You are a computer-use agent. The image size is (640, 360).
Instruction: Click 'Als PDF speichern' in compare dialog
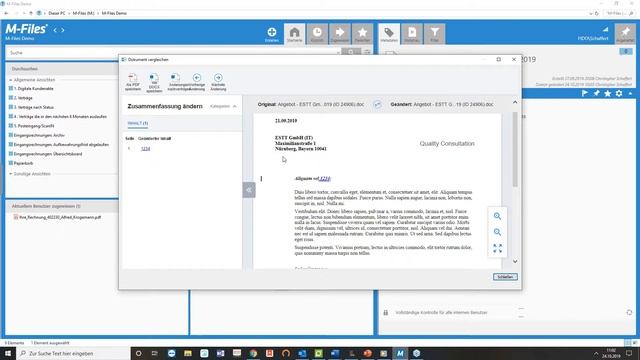pyautogui.click(x=133, y=82)
